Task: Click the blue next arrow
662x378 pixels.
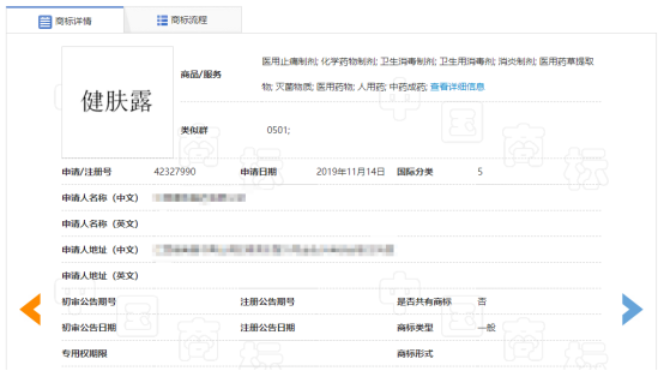Action: point(632,310)
